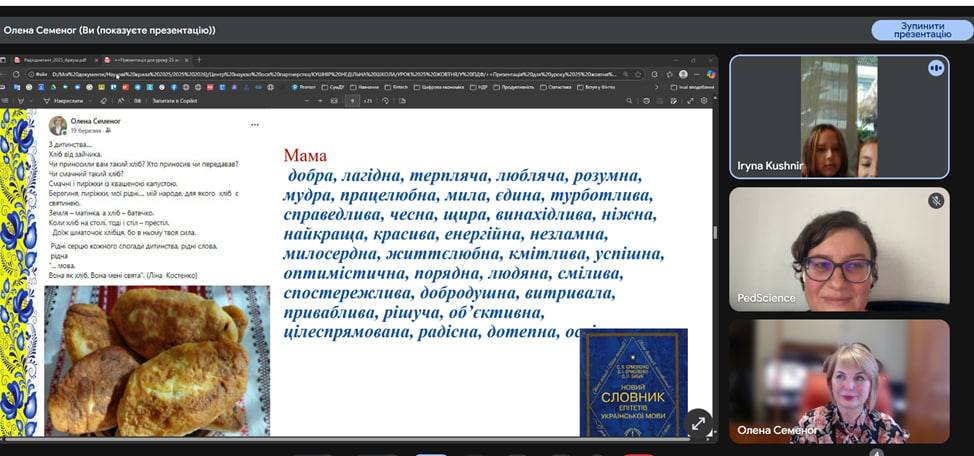974x456 pixels.
Task: Click the Олена Семеног author name link
Action: click(94, 120)
